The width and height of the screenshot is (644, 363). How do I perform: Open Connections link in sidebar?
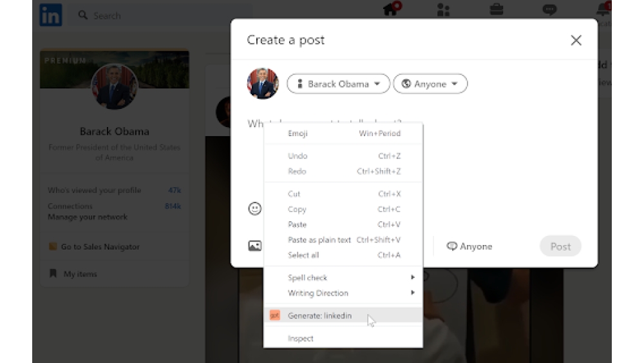(x=70, y=206)
